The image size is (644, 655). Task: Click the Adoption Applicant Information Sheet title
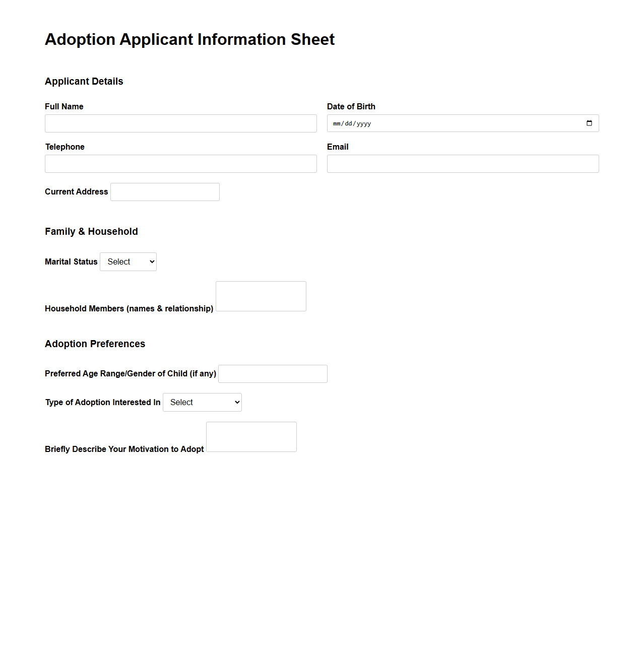click(189, 39)
